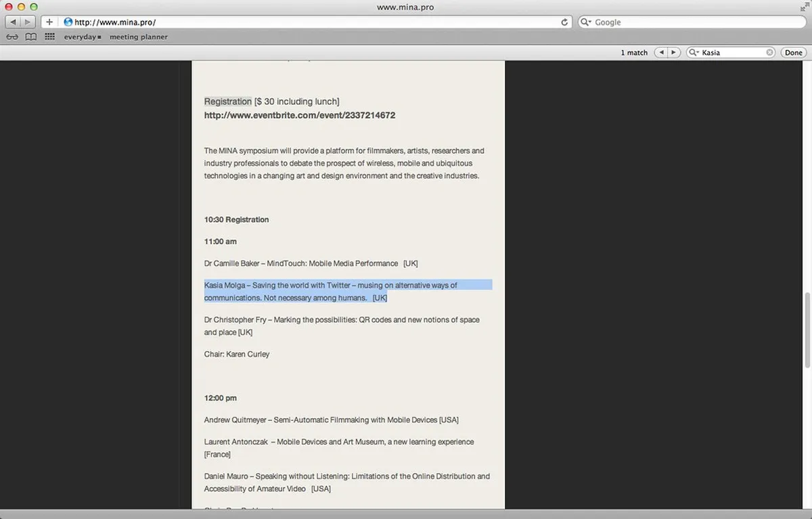Open the everyday bookmarks folder
812x519 pixels.
point(83,37)
